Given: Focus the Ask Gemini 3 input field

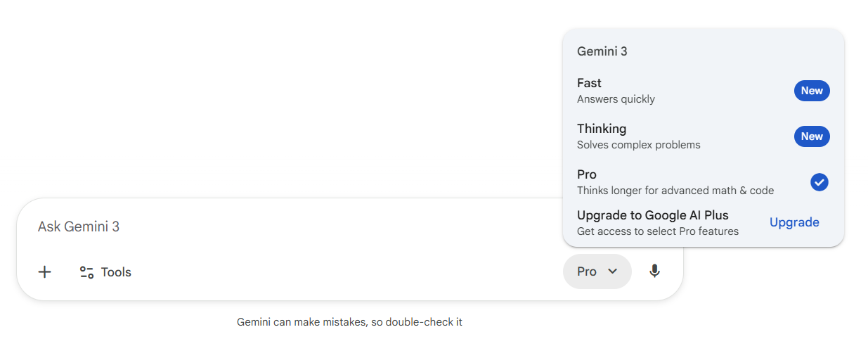Looking at the screenshot, I should point(281,226).
